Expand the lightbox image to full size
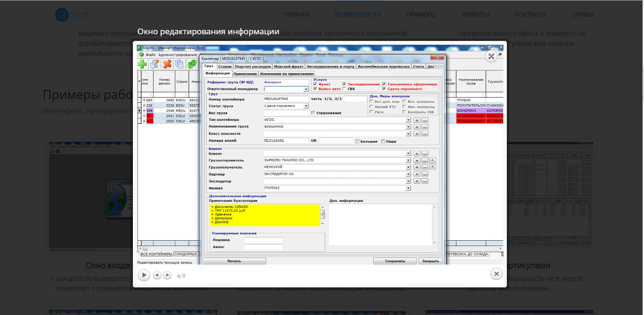This screenshot has height=315, width=644. (491, 56)
